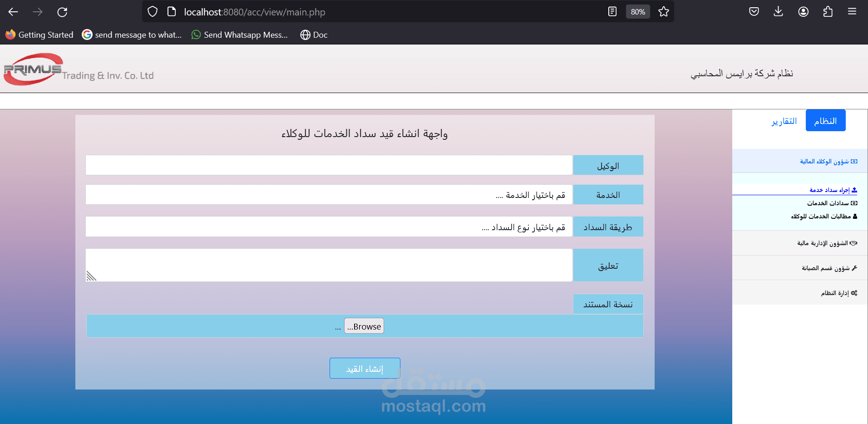
Task: Click the page info icon in address bar
Action: [x=172, y=12]
